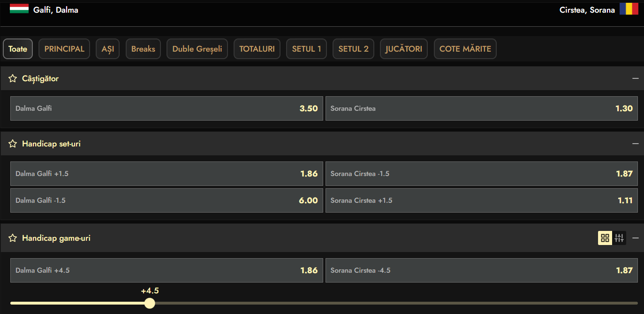Click the Romania flag icon
Viewport: 644px width, 314px height.
point(629,9)
